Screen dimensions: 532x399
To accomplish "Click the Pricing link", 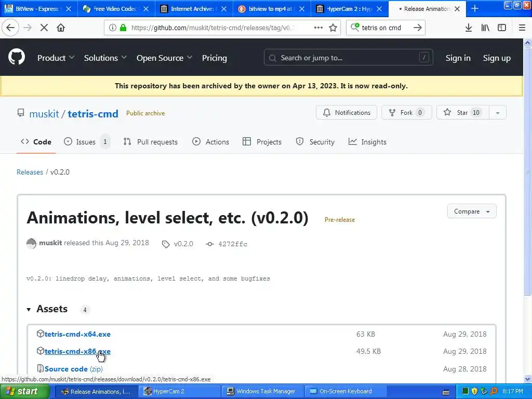I will click(215, 58).
